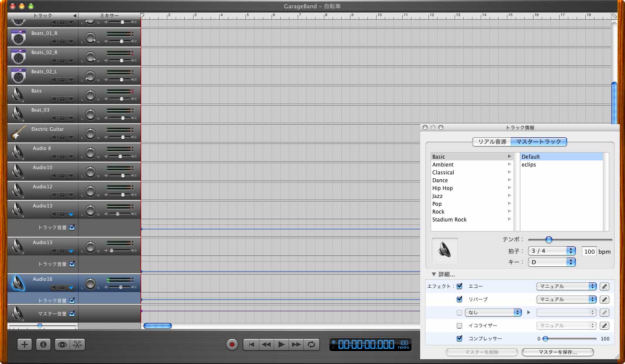
Task: Open the なし effect selector dropdown
Action: [493, 313]
